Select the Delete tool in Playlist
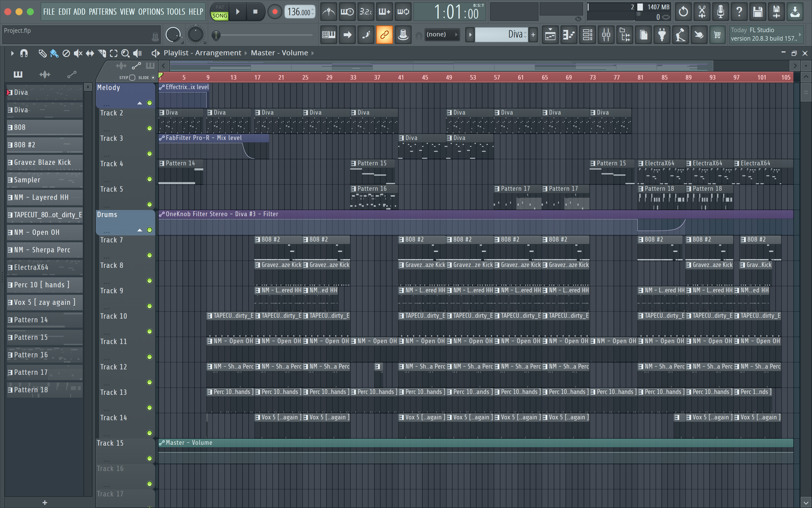The image size is (812, 508). click(66, 53)
